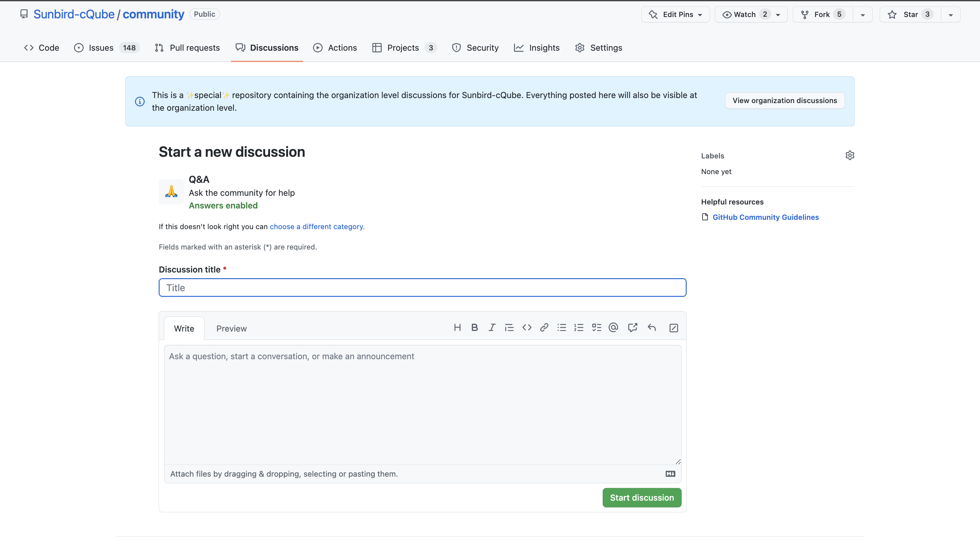Insert a task list
This screenshot has width=980, height=541.
click(597, 328)
